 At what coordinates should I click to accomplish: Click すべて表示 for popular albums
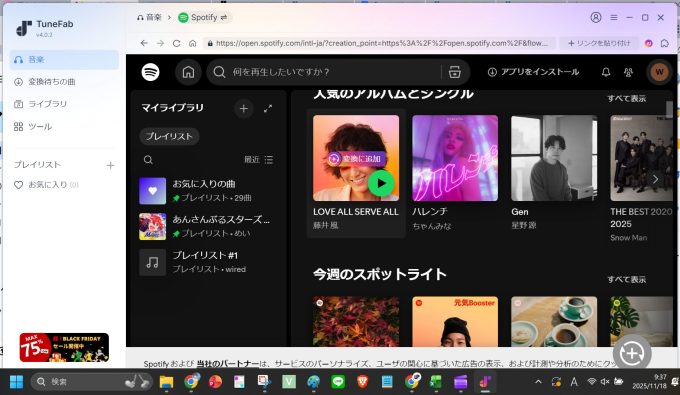pyautogui.click(x=627, y=98)
